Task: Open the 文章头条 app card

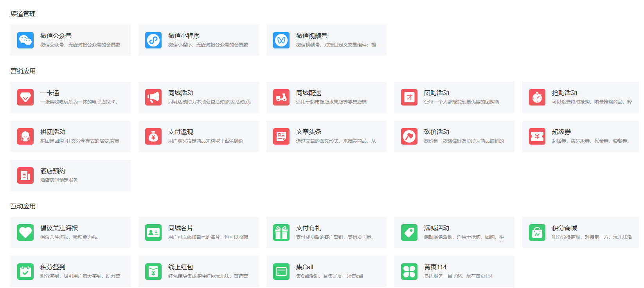Action: [326, 136]
